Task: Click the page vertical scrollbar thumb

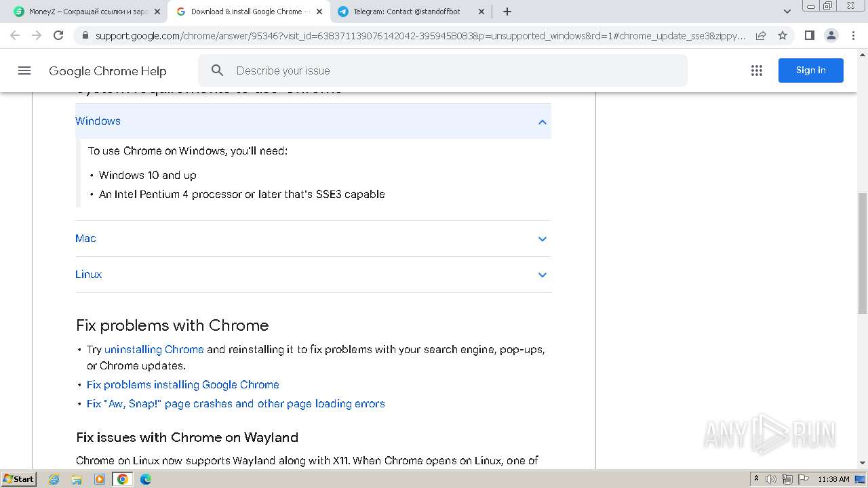Action: (862, 252)
